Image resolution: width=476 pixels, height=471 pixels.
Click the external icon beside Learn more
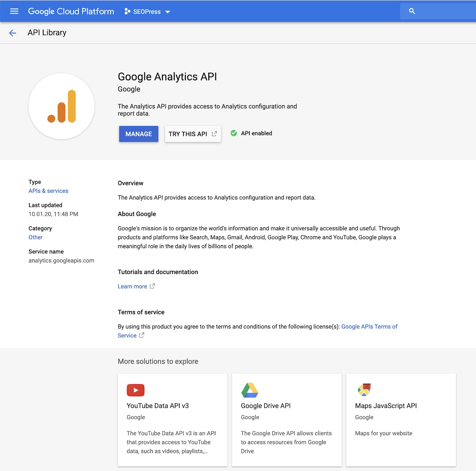152,286
